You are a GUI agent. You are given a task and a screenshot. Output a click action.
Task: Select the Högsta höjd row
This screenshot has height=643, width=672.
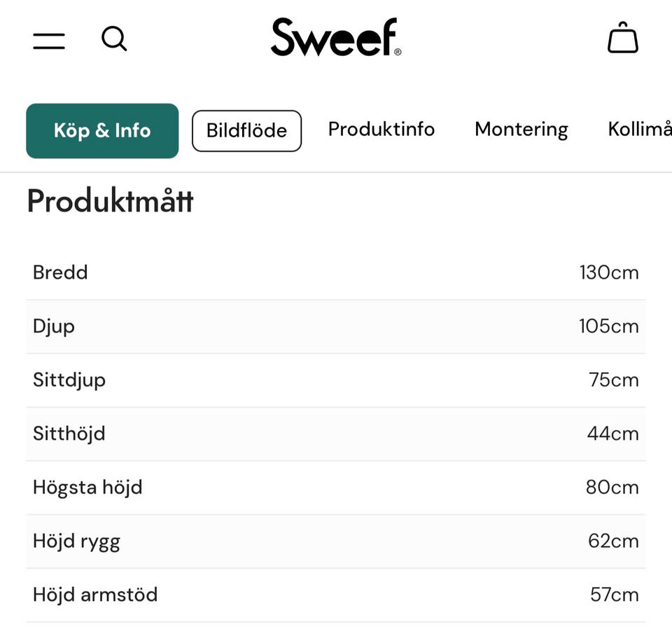(336, 488)
